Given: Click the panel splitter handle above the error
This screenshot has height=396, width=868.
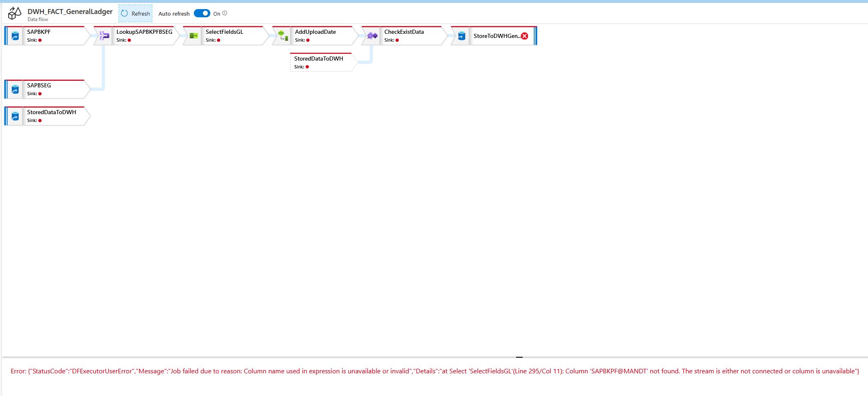Looking at the screenshot, I should 519,357.
